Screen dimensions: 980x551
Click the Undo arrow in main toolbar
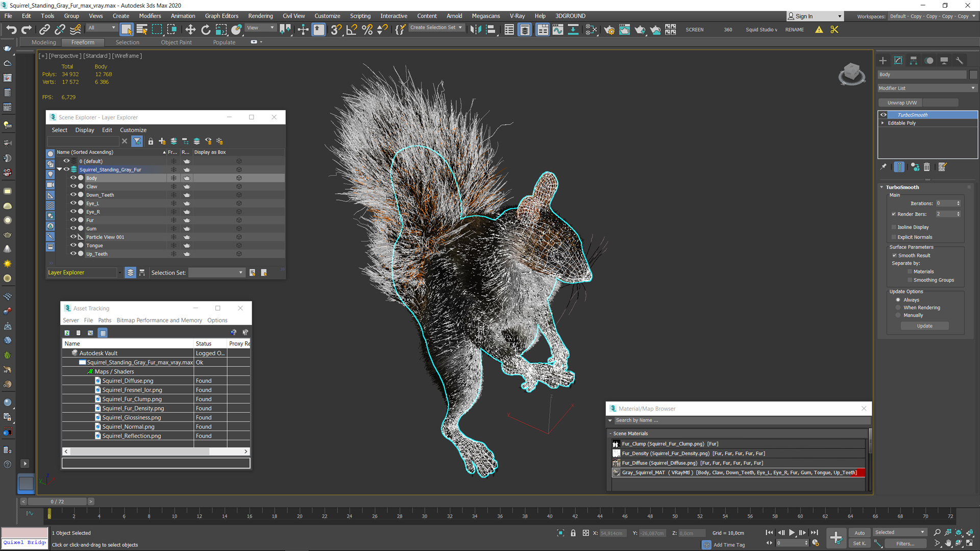(x=11, y=30)
